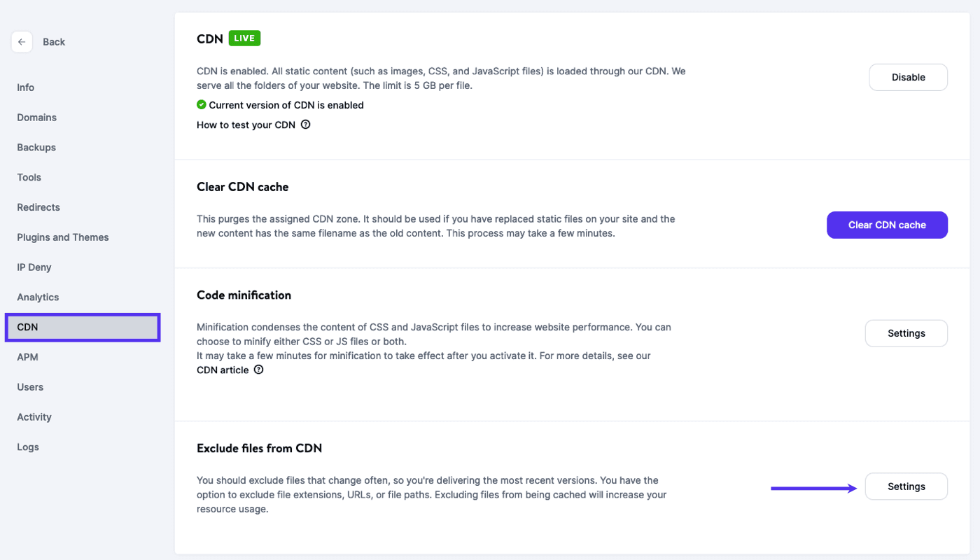Disable the CDN
This screenshot has width=980, height=560.
tap(908, 77)
